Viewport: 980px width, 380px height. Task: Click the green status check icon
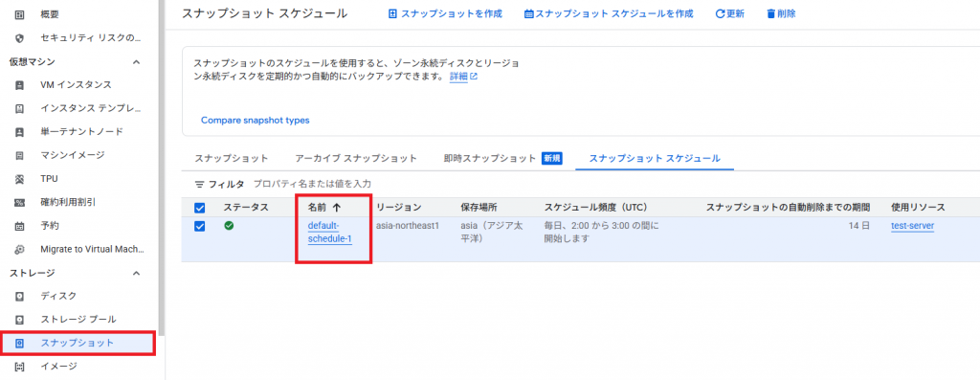click(229, 226)
